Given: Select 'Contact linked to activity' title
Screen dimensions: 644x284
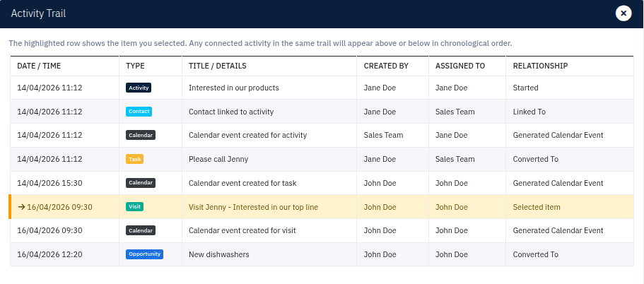Looking at the screenshot, I should point(231,112).
